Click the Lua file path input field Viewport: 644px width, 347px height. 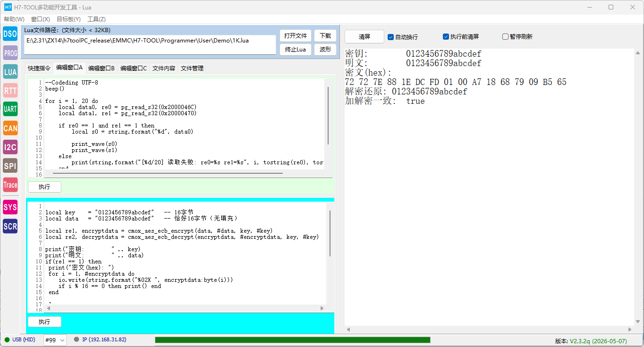150,45
